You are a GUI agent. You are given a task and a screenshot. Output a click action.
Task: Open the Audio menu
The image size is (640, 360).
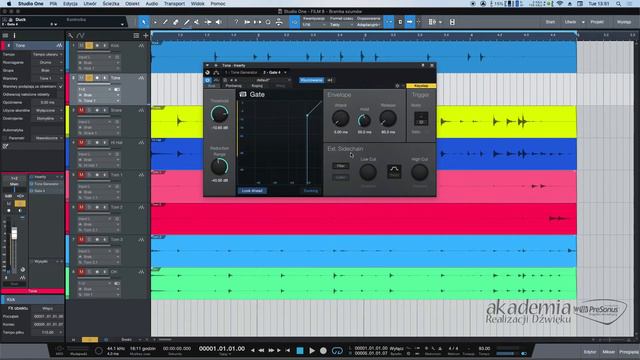[151, 4]
